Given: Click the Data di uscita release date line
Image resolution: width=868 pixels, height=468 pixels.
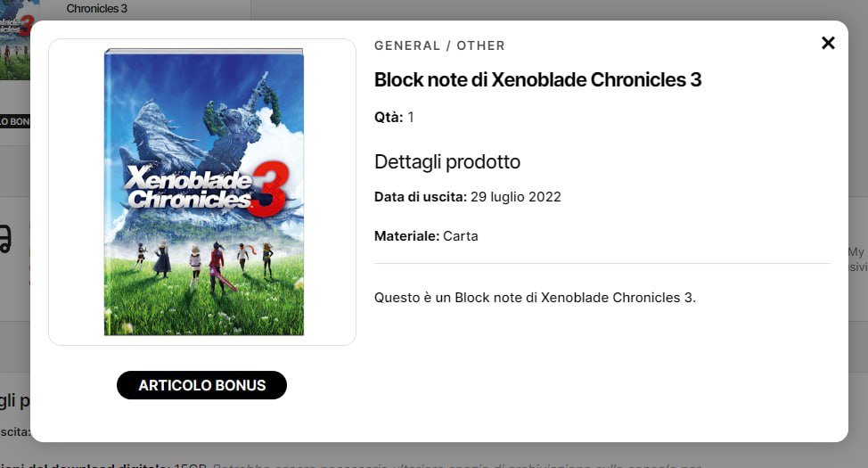Looking at the screenshot, I should point(467,196).
